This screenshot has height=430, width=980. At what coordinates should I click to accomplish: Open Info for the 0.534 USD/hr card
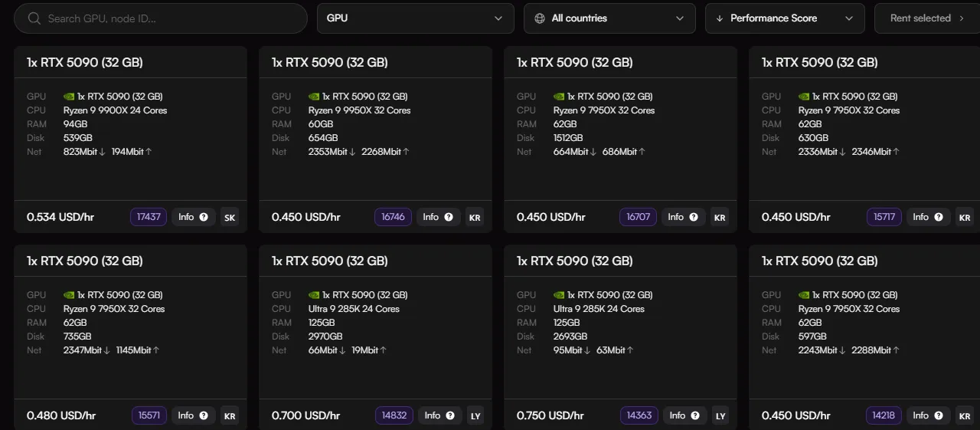point(193,217)
